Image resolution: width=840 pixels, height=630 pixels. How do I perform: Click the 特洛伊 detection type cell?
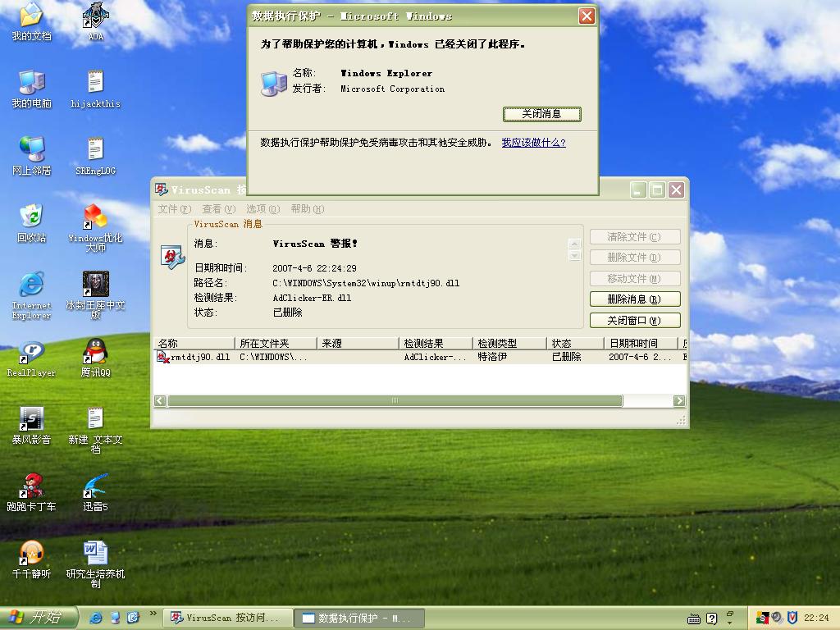pos(492,357)
